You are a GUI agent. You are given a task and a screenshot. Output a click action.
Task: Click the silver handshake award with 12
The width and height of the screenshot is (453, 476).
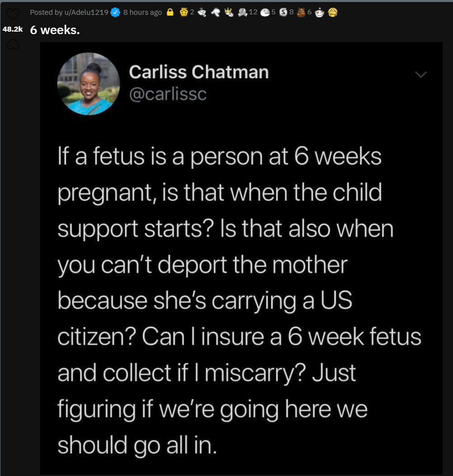point(243,12)
